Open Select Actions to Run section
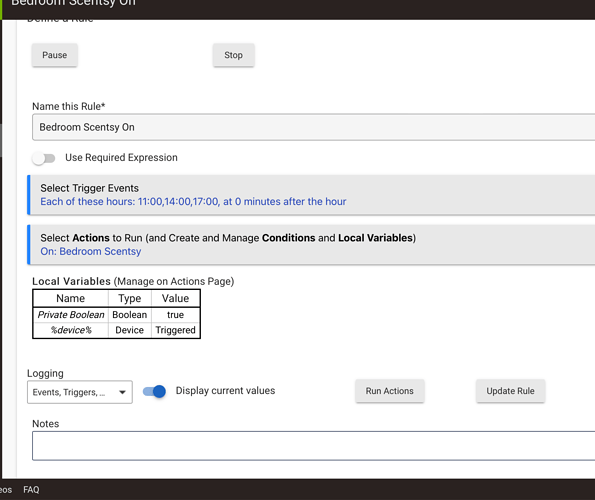This screenshot has width=595, height=500. tap(311, 245)
